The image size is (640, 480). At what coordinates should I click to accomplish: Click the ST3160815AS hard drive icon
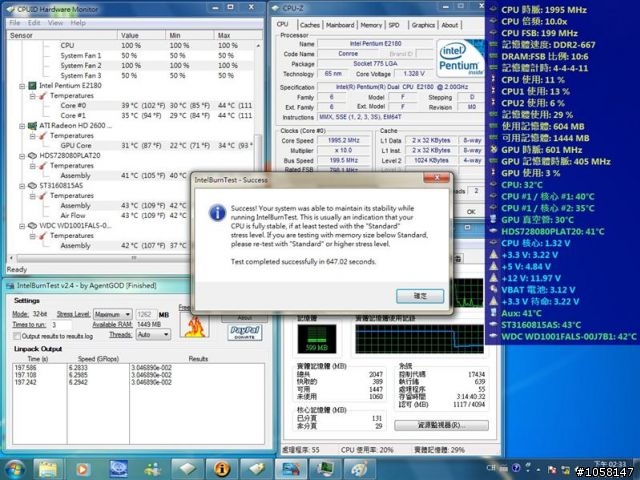(32, 186)
